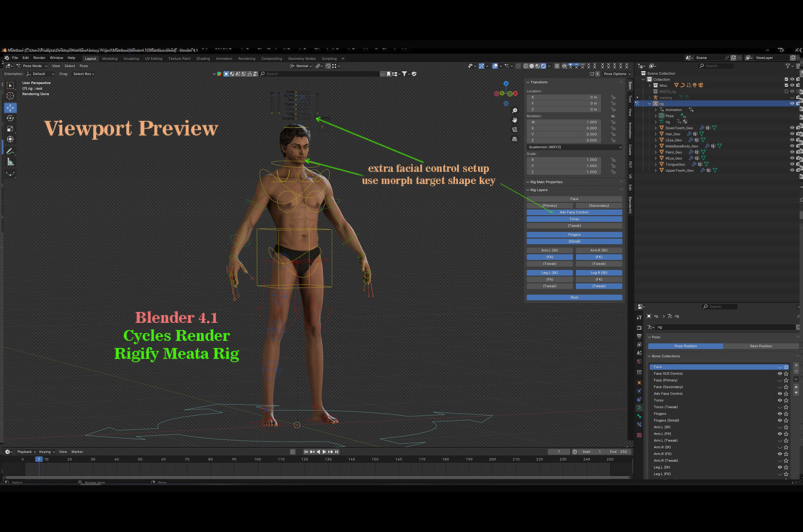Click the Leg.R (IK) rig layer button
Image resolution: width=803 pixels, height=532 pixels.
coord(599,273)
